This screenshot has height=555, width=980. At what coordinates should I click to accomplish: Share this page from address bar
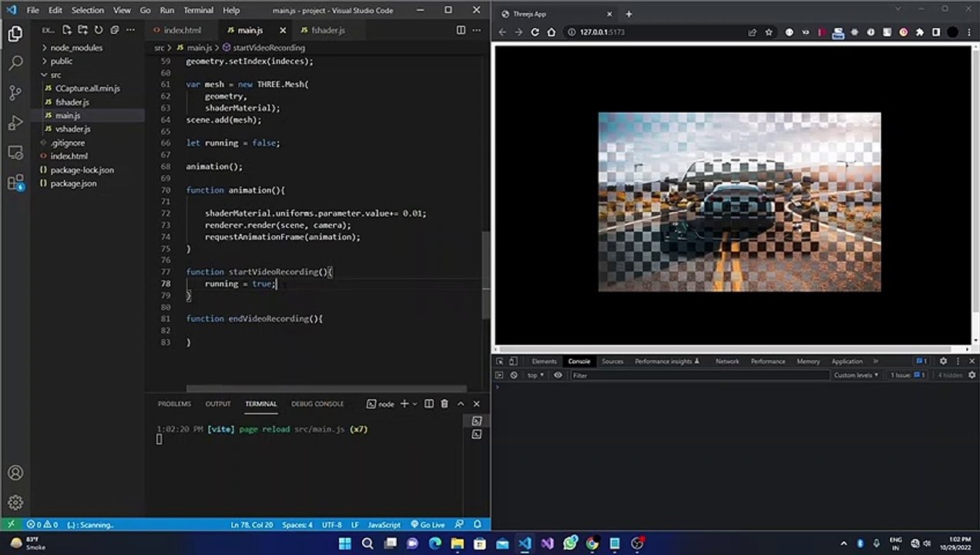point(752,32)
